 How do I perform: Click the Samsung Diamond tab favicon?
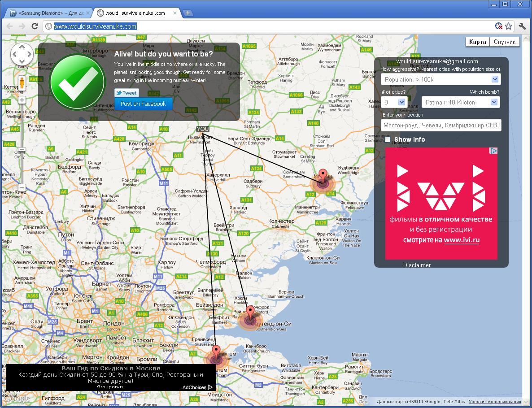click(13, 13)
